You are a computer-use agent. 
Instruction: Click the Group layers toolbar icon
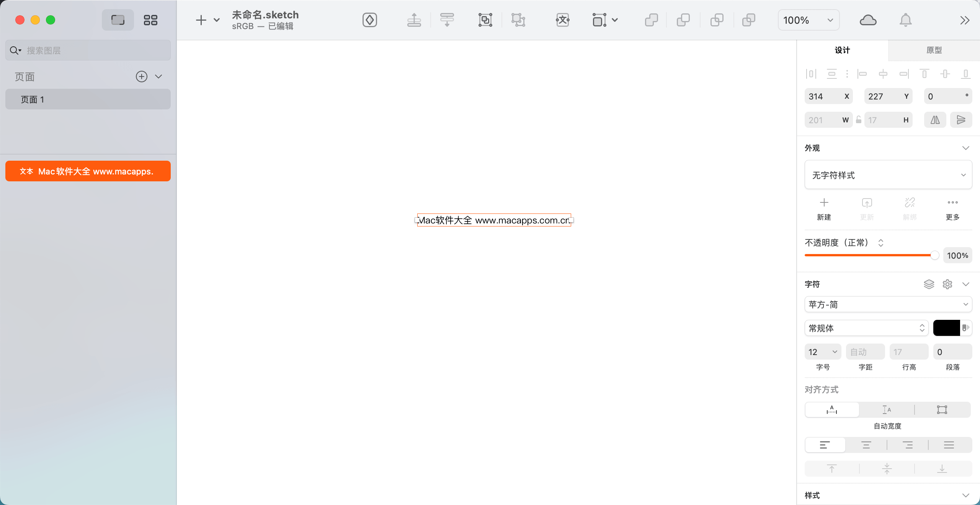tap(485, 20)
